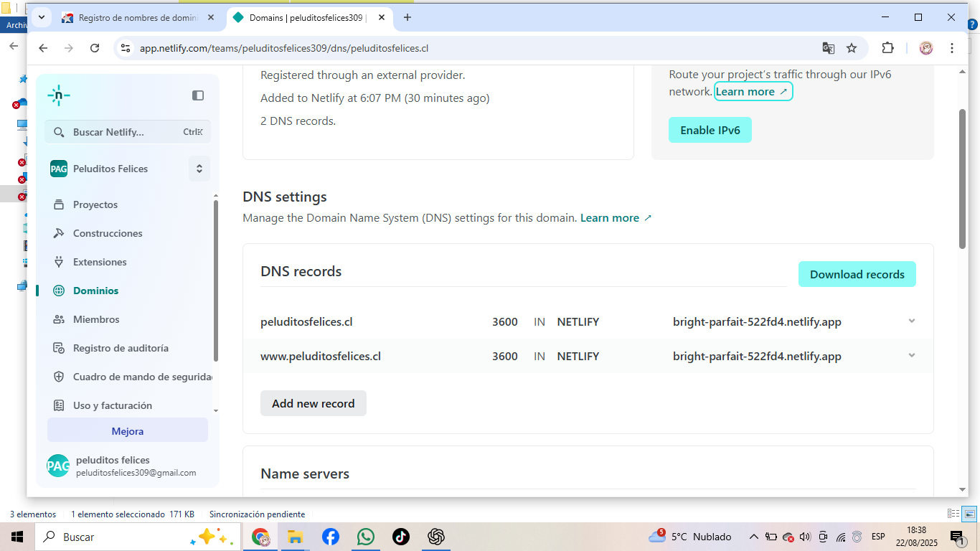This screenshot has height=551, width=980.
Task: Click the Netlify logo in the sidebar
Action: pos(59,95)
